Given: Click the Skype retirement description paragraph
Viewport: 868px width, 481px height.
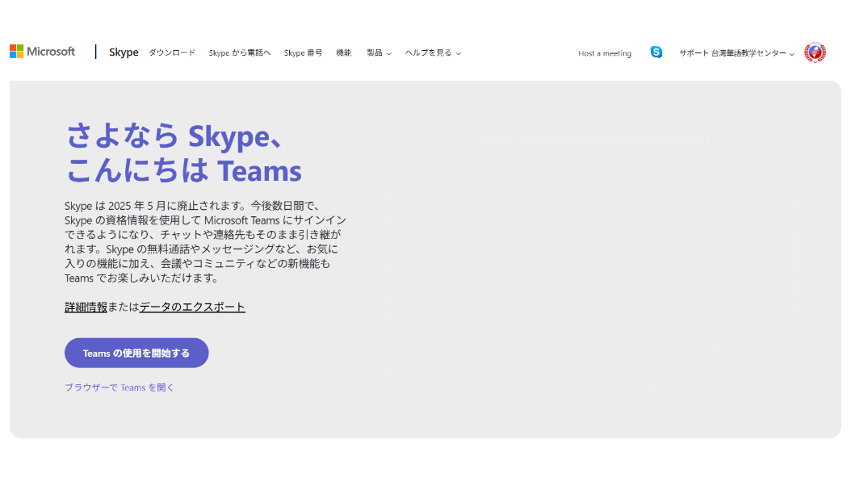Looking at the screenshot, I should coord(205,242).
